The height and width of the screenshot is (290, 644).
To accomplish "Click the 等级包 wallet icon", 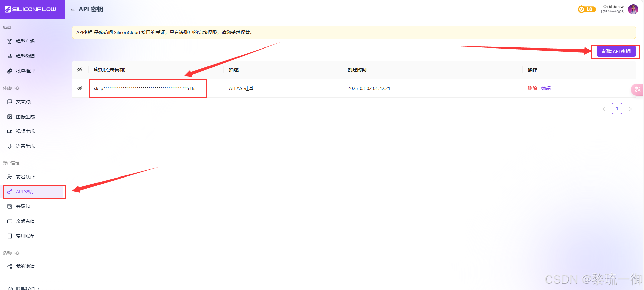I will 10,206.
